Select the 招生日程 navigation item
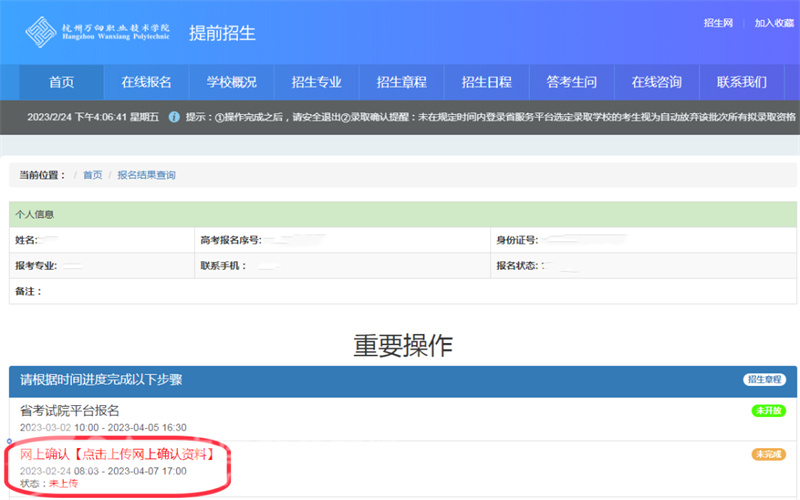 pyautogui.click(x=486, y=82)
